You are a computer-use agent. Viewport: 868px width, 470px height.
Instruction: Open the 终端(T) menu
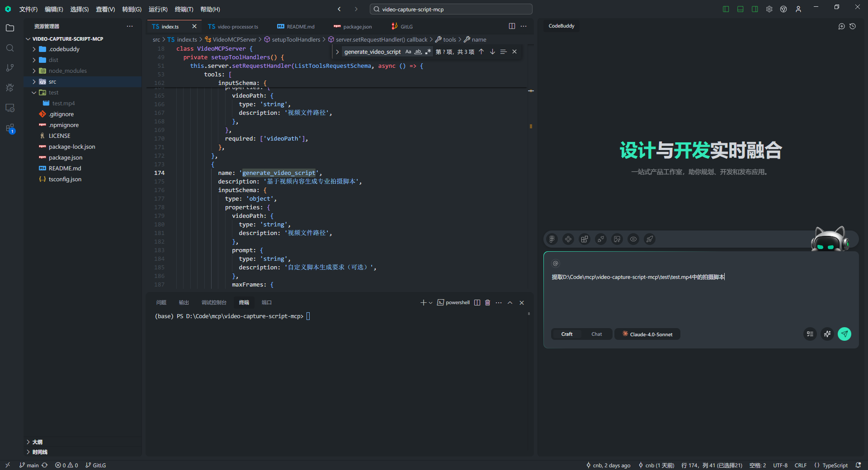coord(184,9)
